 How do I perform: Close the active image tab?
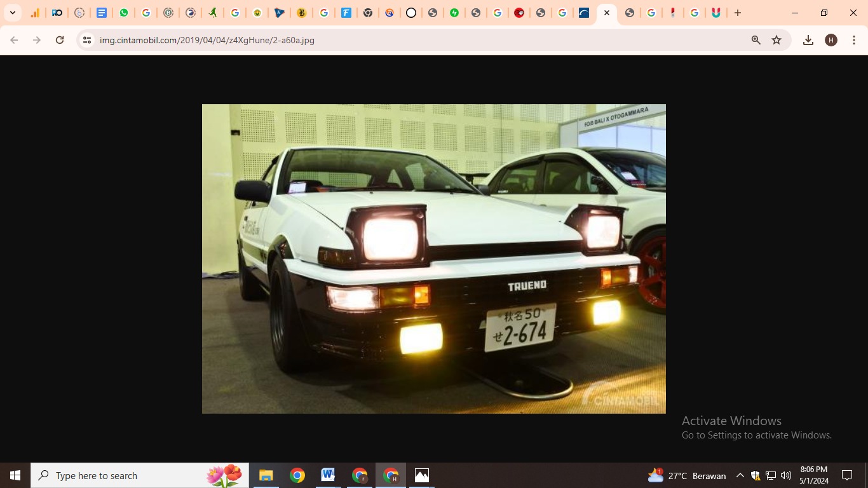point(607,13)
